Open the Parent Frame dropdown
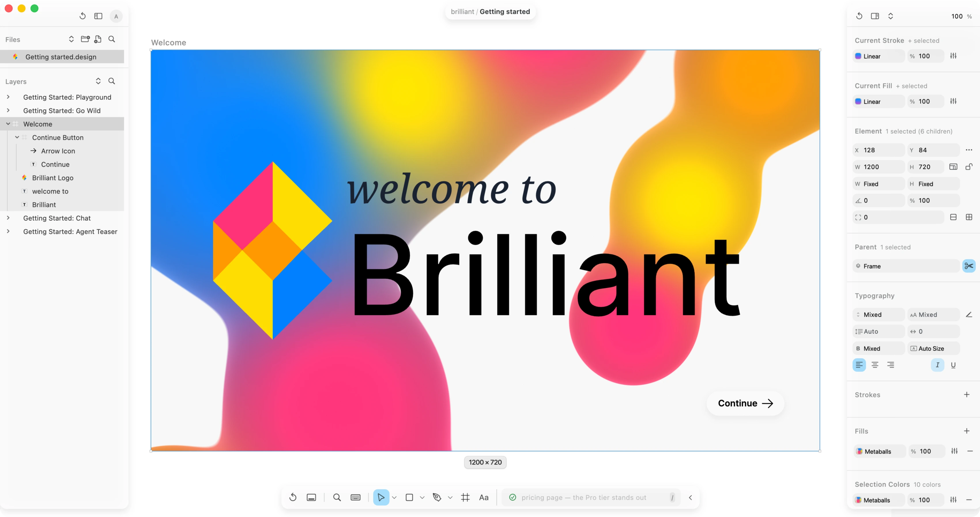Image resolution: width=980 pixels, height=517 pixels. click(906, 266)
